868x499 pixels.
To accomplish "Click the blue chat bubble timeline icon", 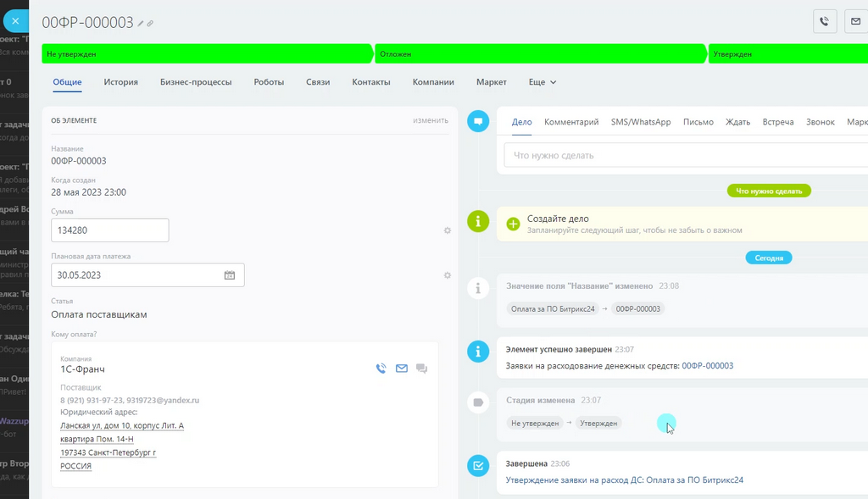I will 478,121.
